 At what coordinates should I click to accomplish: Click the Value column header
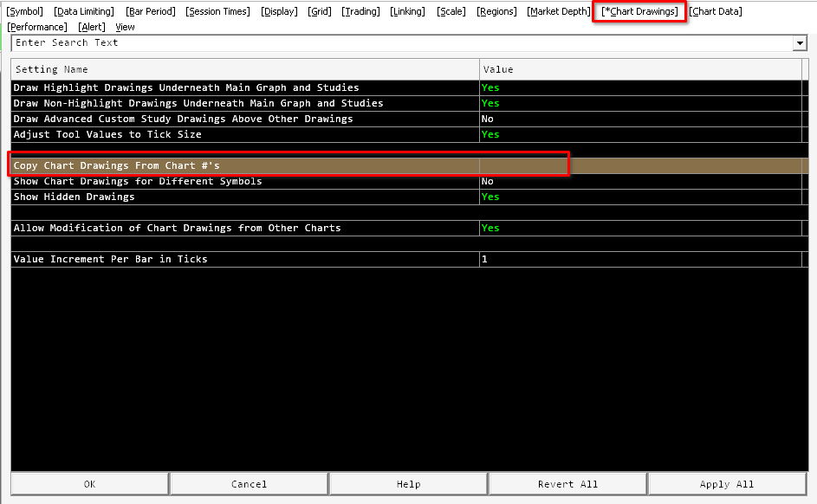coord(640,69)
